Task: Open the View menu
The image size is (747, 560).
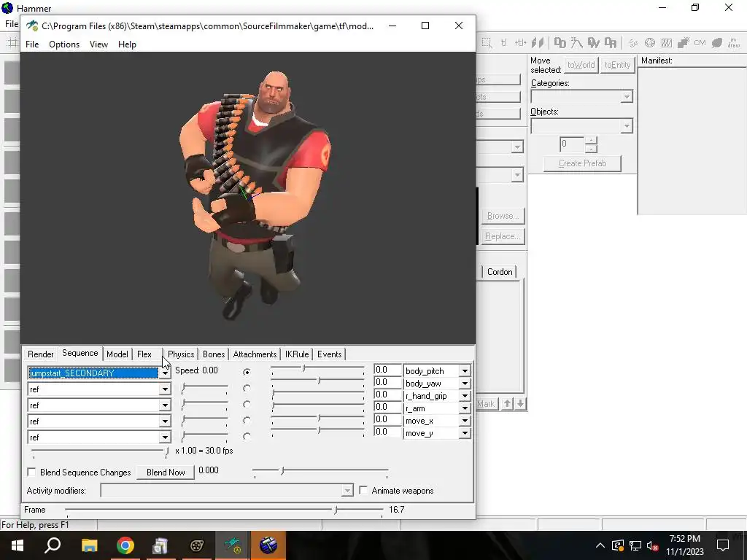Action: tap(98, 44)
